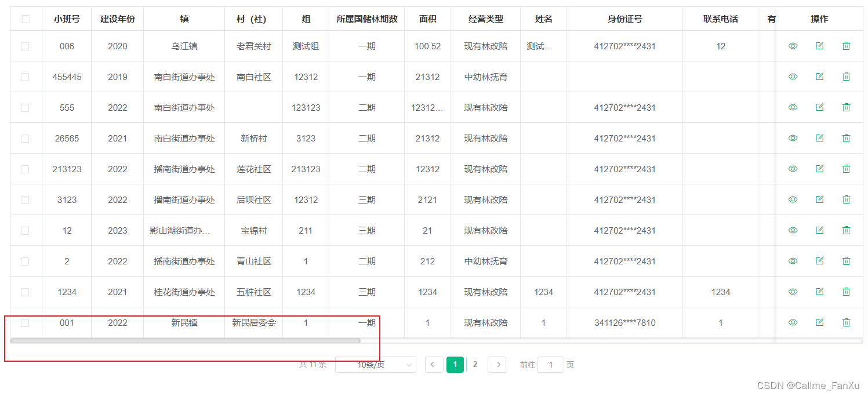Open eye view icon for record 2 青山社区
Screen dimensions: 868x396
[x=793, y=261]
